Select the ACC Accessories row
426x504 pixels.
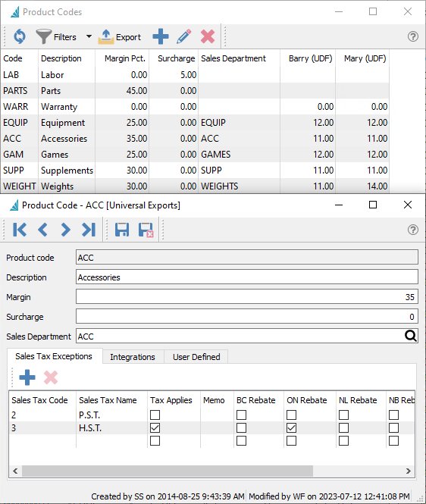pyautogui.click(x=195, y=139)
